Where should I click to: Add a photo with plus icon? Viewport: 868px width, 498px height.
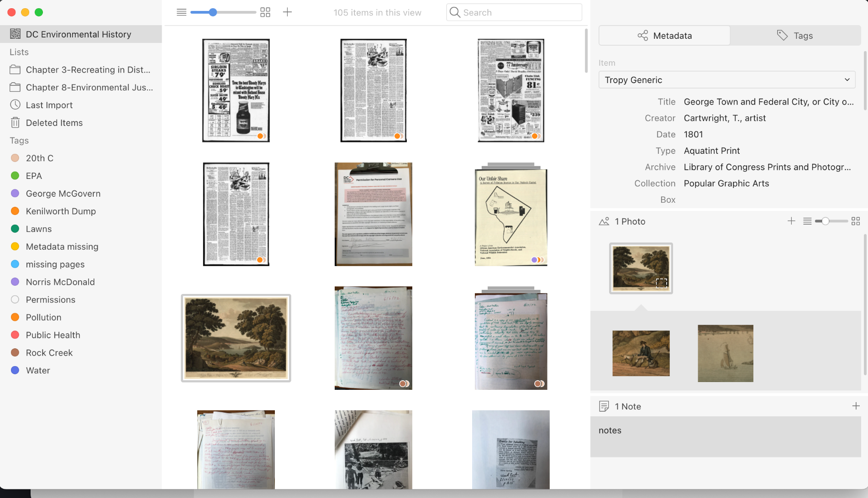(791, 221)
